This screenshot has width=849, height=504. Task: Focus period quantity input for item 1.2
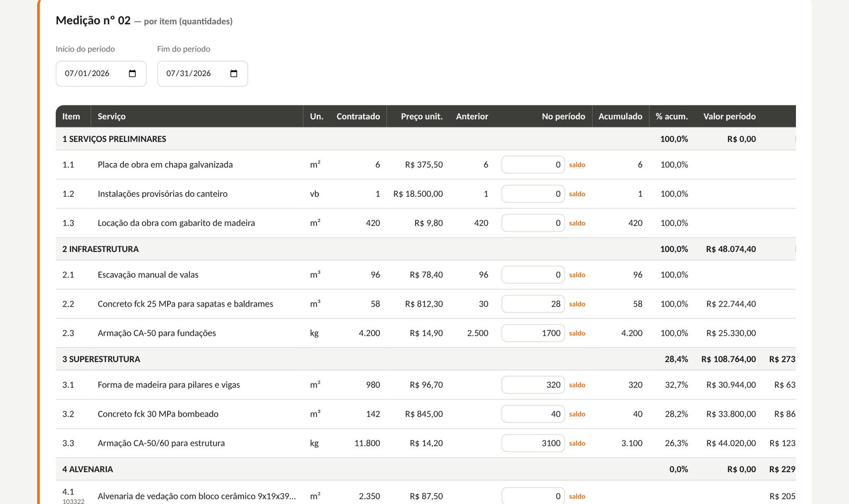click(x=533, y=194)
